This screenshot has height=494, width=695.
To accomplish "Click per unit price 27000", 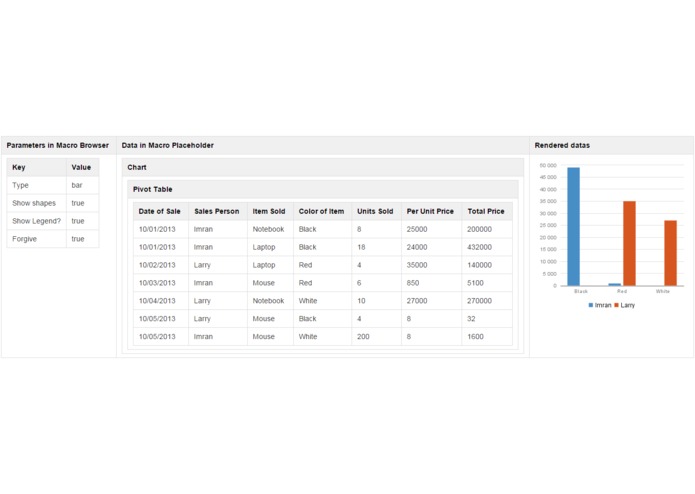I will pyautogui.click(x=431, y=301).
